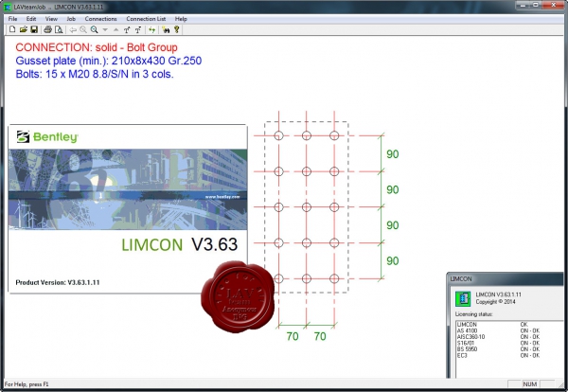Click the NUM indicator in the status bar
The width and height of the screenshot is (568, 392).
(x=529, y=384)
